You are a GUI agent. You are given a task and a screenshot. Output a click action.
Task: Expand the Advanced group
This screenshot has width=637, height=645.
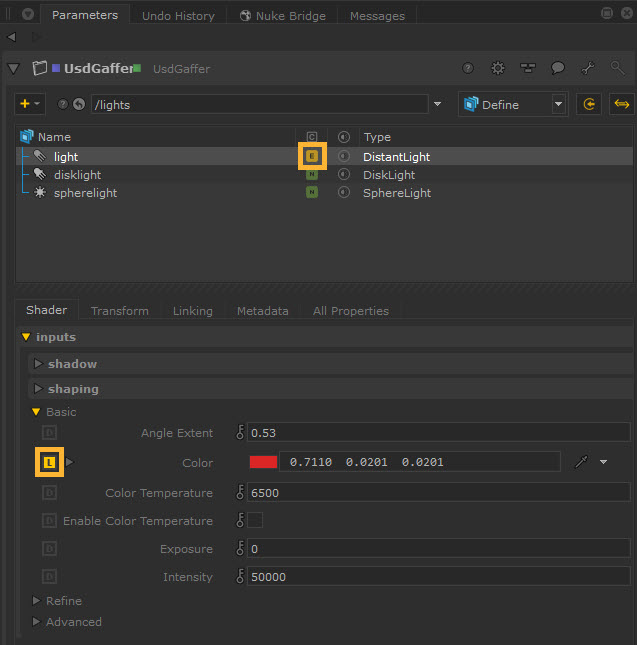click(73, 622)
